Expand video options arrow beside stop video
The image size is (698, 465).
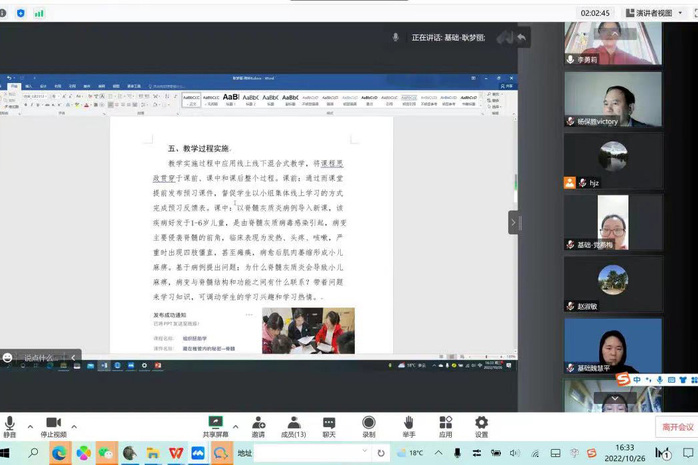point(74,427)
